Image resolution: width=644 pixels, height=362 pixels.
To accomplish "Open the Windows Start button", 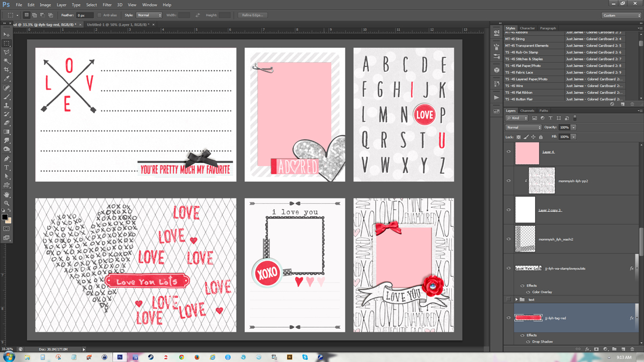I will click(9, 357).
